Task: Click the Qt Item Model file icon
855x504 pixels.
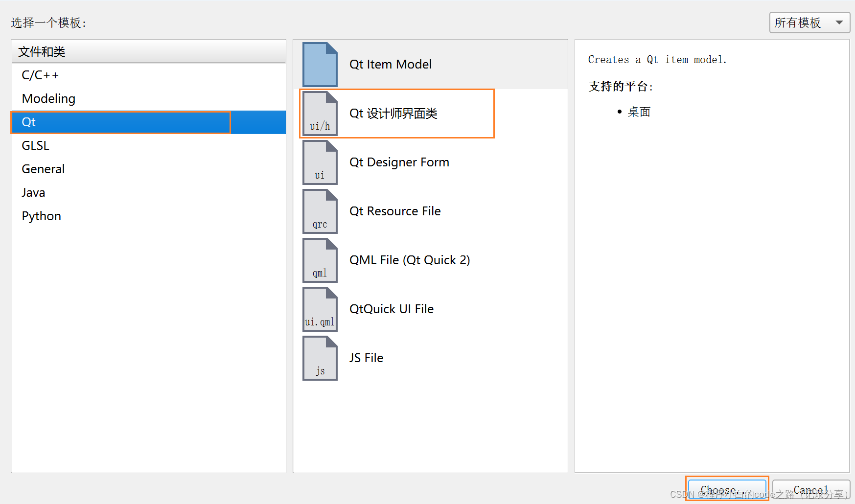Action: coord(320,64)
